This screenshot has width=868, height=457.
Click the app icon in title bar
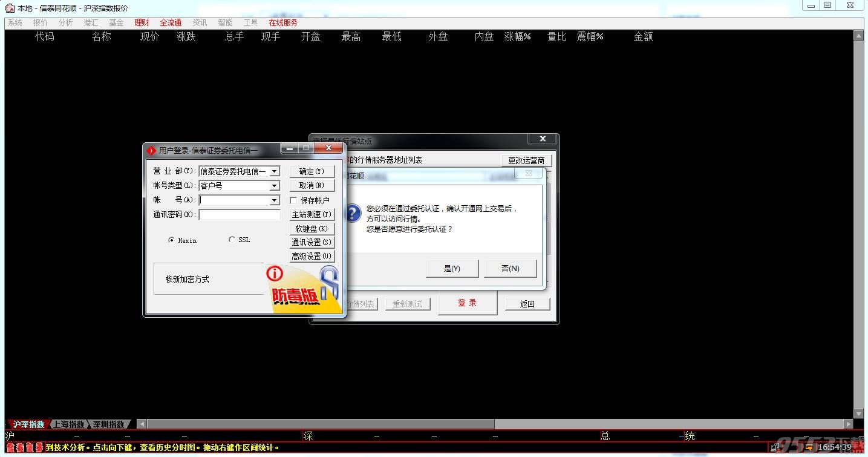click(x=10, y=7)
